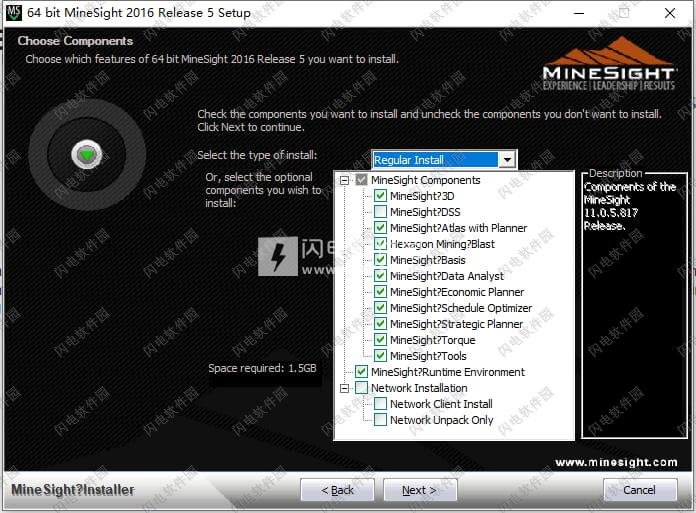Toggle the MineSight Components group checkbox

(361, 180)
